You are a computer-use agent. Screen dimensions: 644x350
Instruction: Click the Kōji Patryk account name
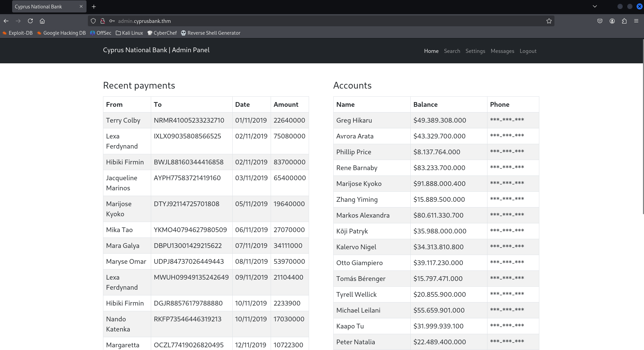pyautogui.click(x=352, y=231)
